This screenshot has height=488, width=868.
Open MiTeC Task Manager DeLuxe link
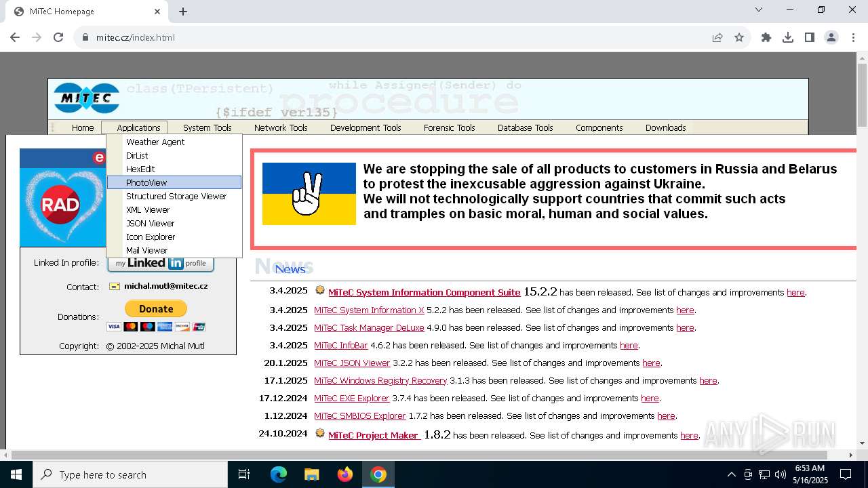coord(369,327)
